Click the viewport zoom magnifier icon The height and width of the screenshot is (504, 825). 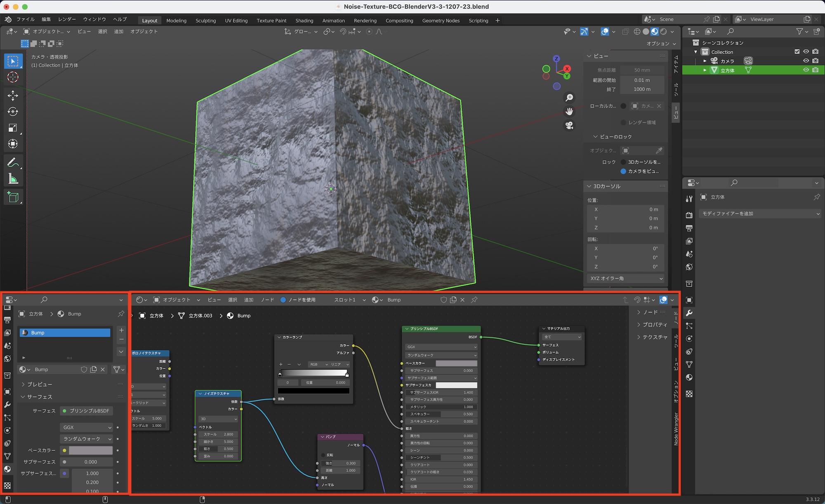[x=569, y=98]
